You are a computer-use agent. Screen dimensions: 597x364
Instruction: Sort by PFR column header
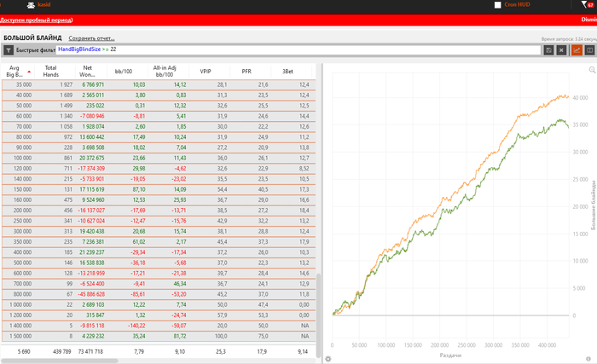point(246,72)
